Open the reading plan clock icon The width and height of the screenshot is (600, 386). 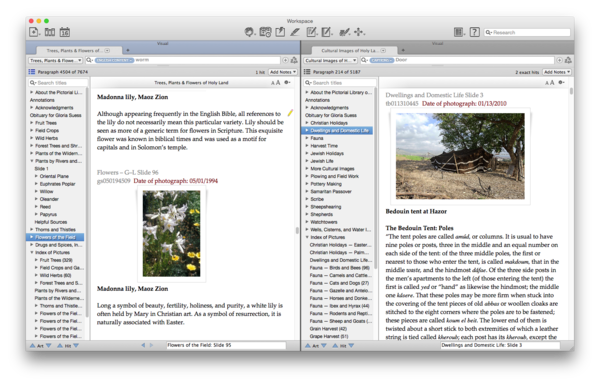coord(265,32)
